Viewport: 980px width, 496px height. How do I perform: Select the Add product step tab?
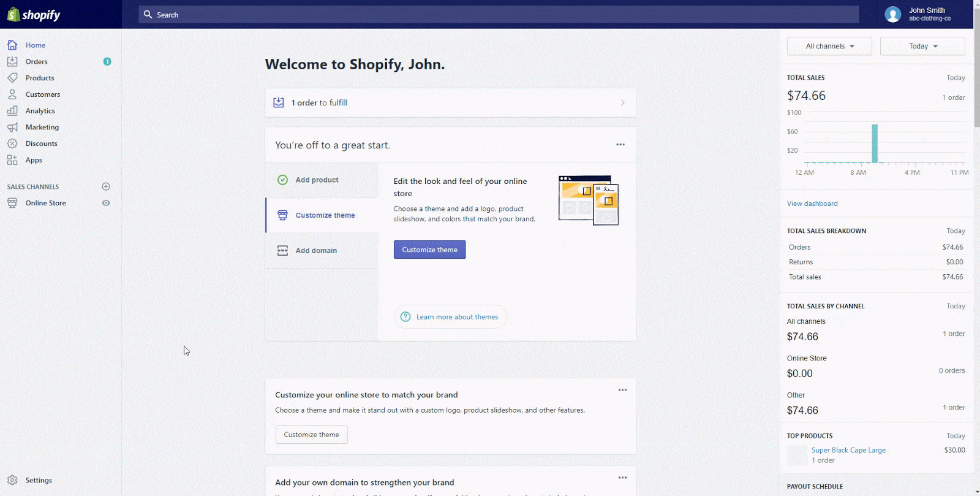coord(322,180)
